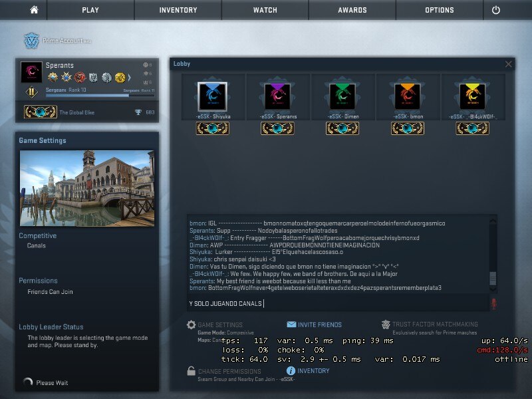Click Dimen's Global Elite rank badge
This screenshot has width=532, height=399.
coord(342,128)
